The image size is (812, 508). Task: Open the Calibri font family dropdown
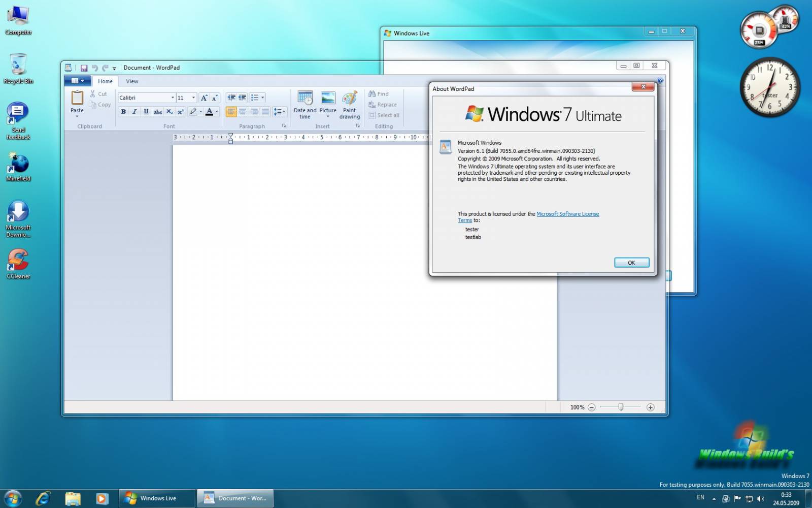(173, 98)
